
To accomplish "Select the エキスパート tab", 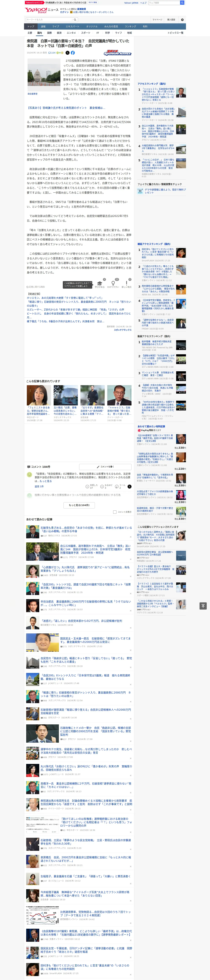I will [72, 27].
